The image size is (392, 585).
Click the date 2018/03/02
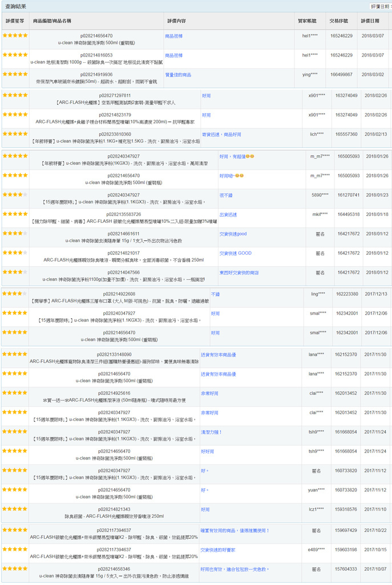373,75
